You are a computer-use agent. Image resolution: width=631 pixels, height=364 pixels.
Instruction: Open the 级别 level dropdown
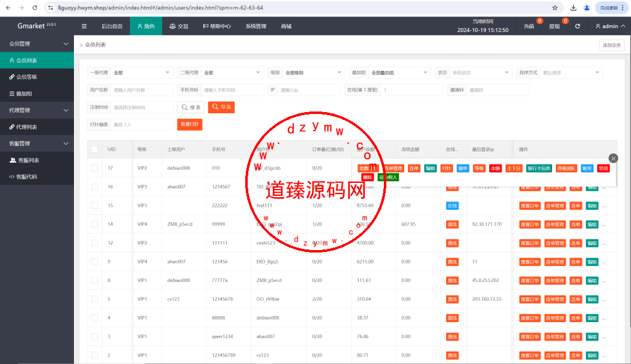point(314,73)
